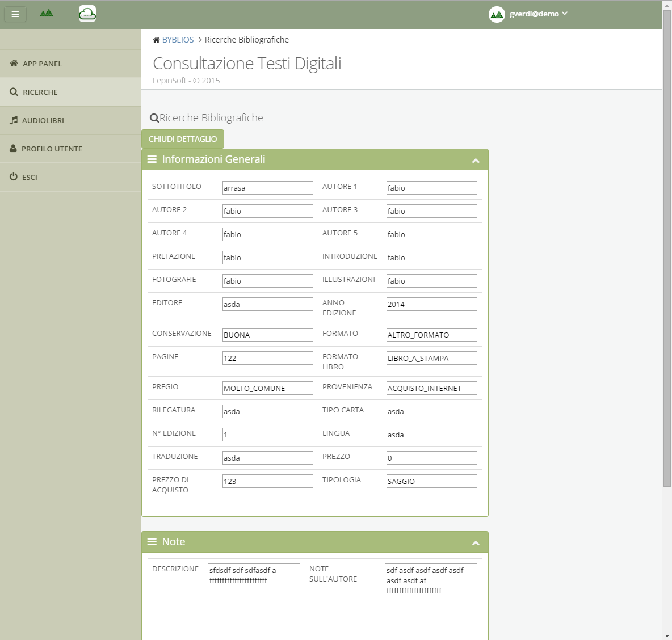Image resolution: width=672 pixels, height=640 pixels.
Task: Click the PREGIO field showing MOLTO_COMUNE
Action: pos(268,388)
